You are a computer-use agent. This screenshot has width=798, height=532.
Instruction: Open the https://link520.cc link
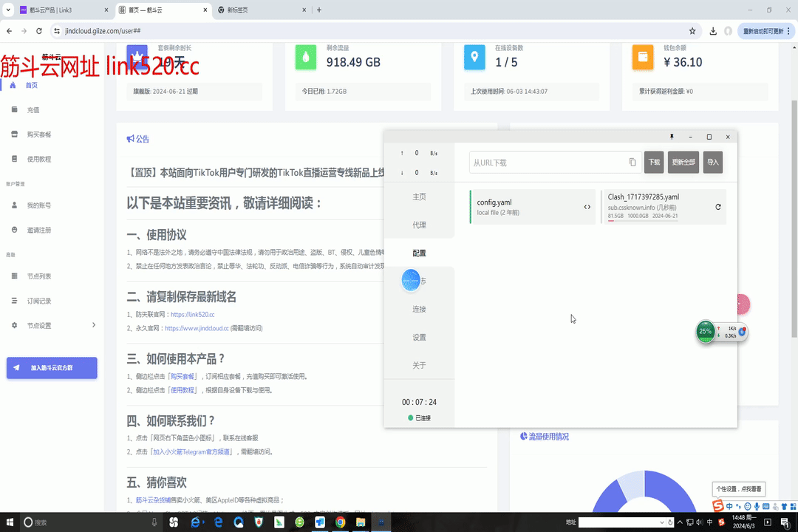click(x=192, y=314)
